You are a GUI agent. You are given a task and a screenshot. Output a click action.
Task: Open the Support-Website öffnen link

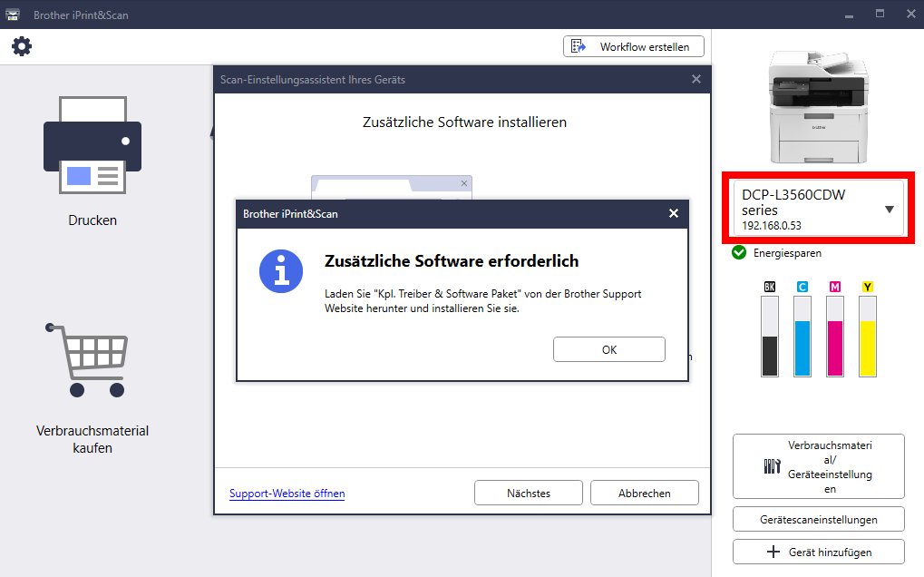[287, 494]
